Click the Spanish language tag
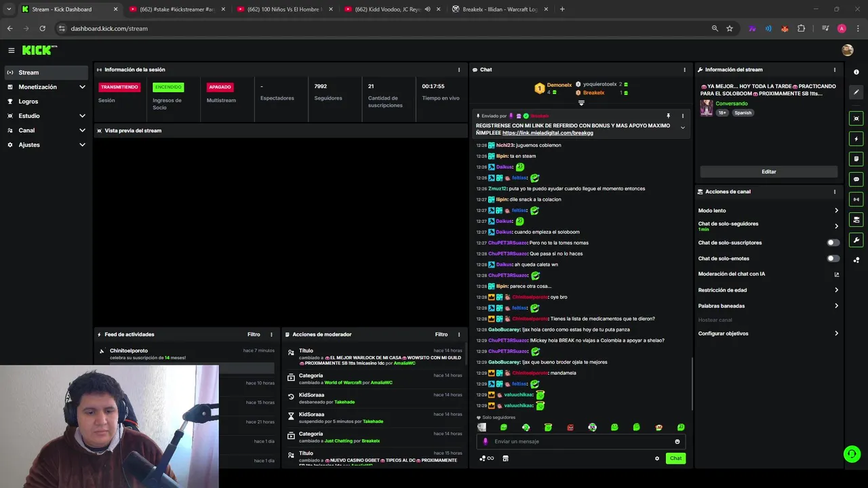Image resolution: width=868 pixels, height=488 pixels. pos(743,113)
